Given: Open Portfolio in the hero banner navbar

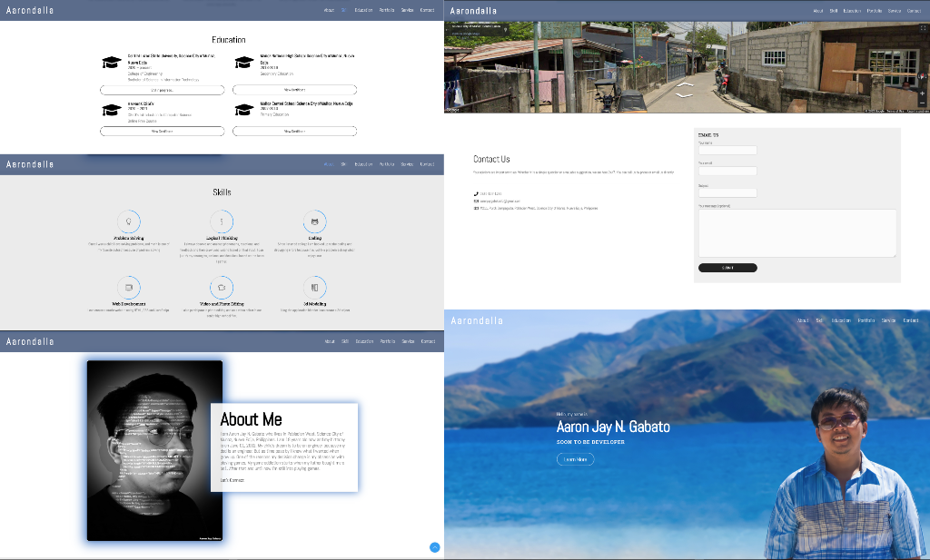Looking at the screenshot, I should (866, 320).
